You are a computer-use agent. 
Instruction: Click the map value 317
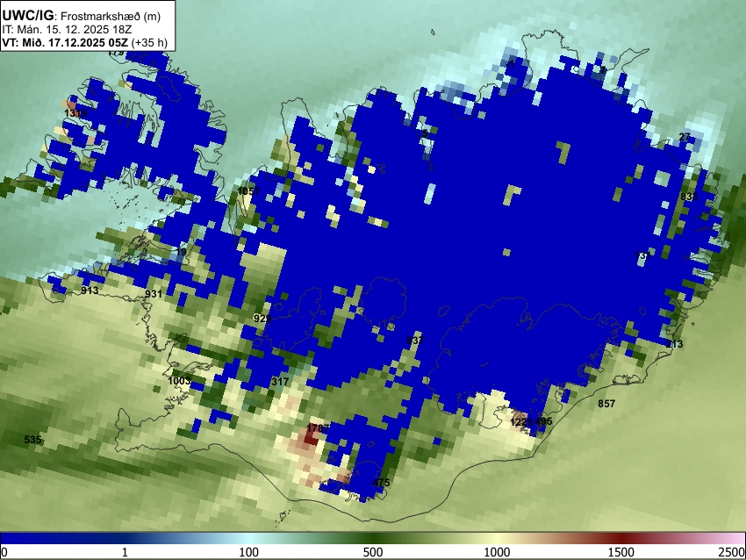point(280,382)
